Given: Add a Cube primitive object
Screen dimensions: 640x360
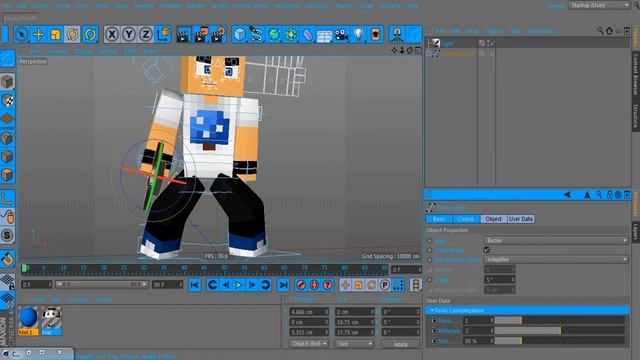Looking at the screenshot, I should (240, 34).
